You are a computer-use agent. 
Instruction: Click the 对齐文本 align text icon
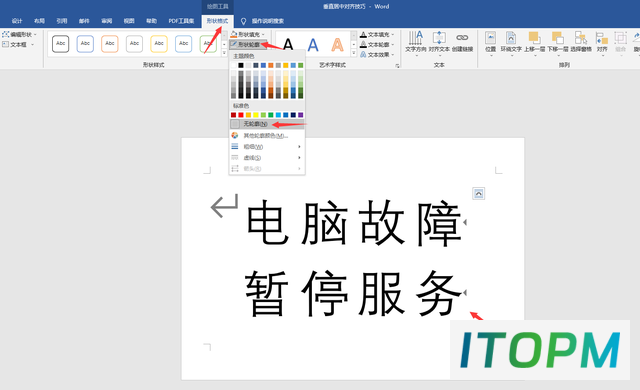[x=439, y=42]
